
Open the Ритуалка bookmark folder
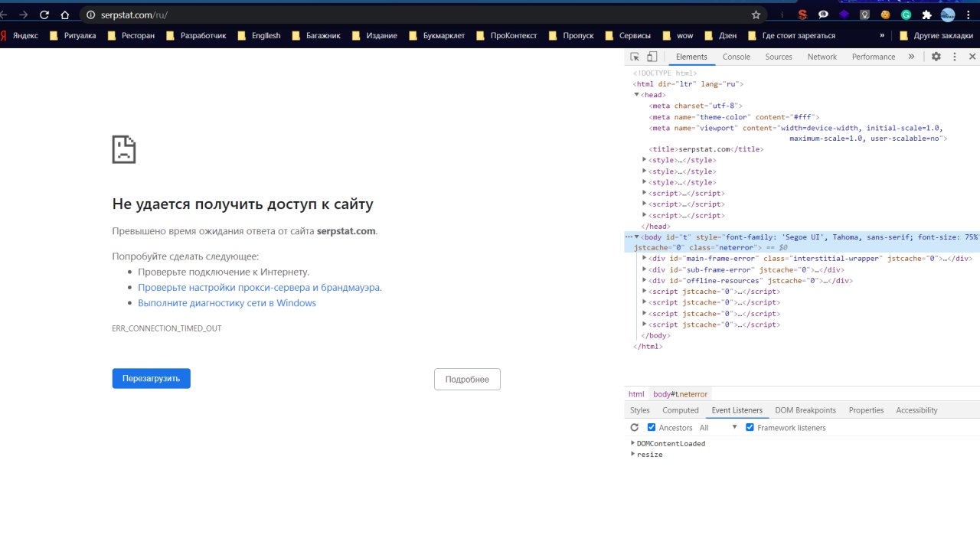coord(73,35)
